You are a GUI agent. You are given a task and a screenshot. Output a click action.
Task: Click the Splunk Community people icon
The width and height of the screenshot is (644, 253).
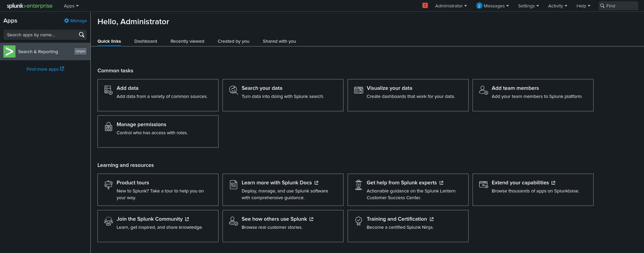108,221
